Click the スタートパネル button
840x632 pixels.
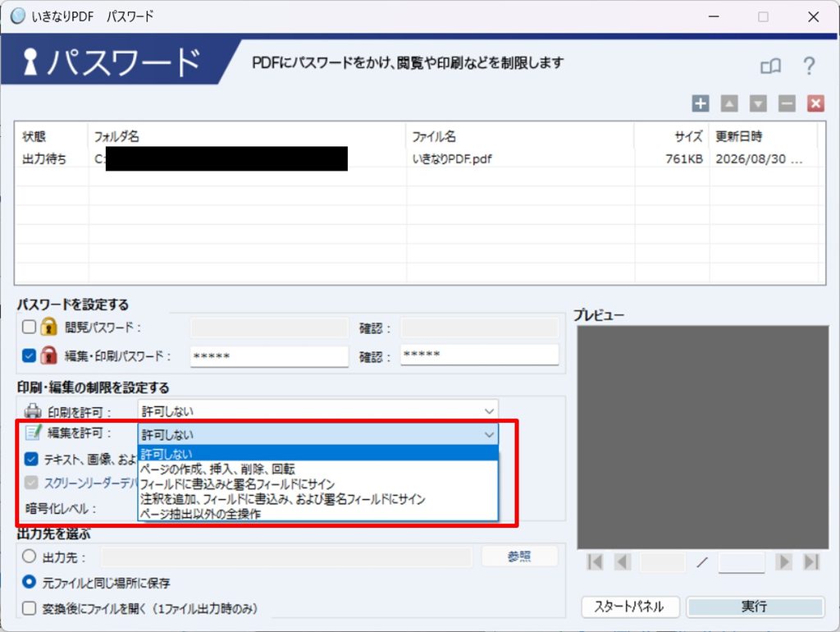[x=629, y=607]
